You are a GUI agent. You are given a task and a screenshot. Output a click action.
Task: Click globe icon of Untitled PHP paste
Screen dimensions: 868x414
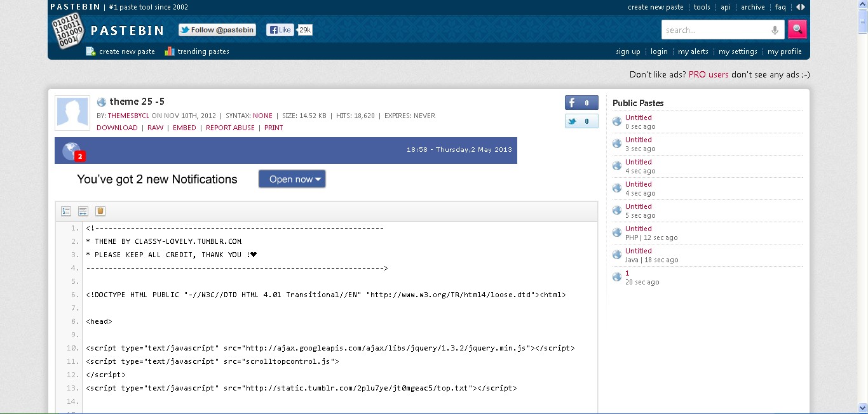[617, 232]
